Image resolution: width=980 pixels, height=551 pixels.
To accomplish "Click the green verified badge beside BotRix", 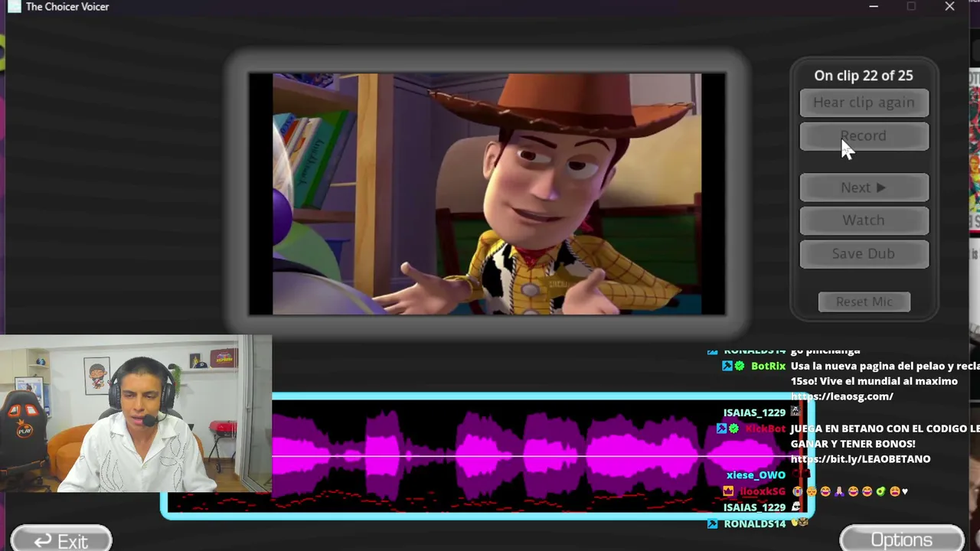I will click(x=740, y=367).
